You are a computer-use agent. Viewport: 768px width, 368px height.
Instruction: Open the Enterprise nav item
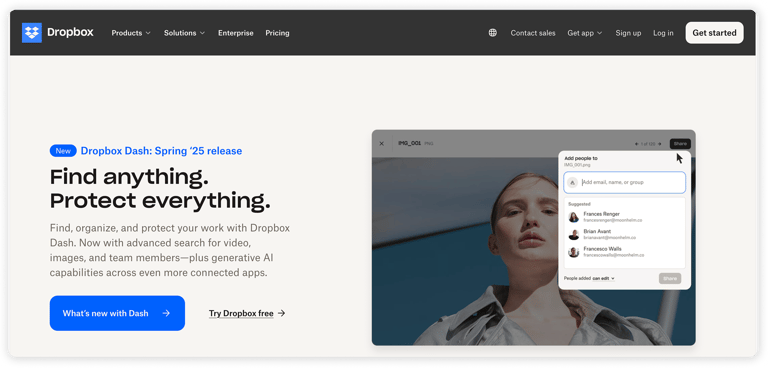point(236,33)
